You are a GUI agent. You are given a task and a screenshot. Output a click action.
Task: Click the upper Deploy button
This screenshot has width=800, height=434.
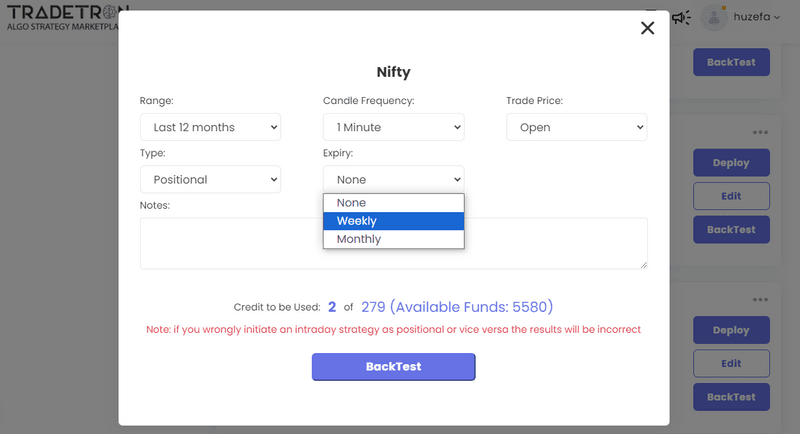click(731, 163)
